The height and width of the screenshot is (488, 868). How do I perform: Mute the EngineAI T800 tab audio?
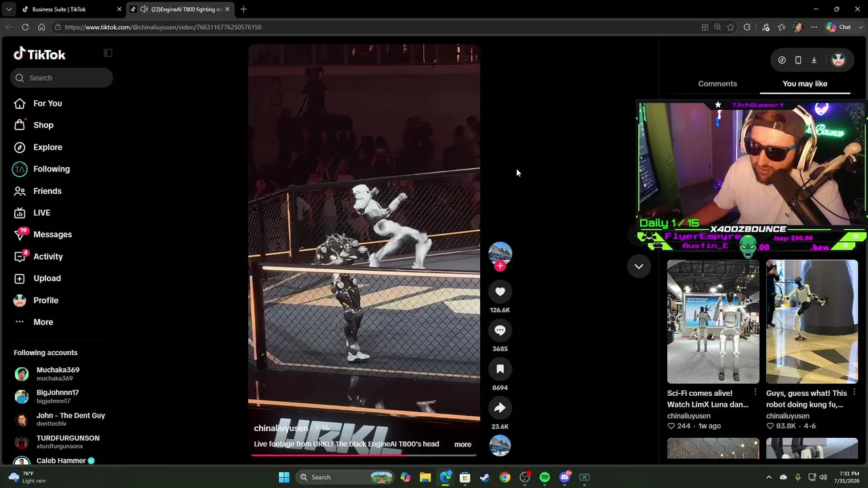tap(144, 9)
